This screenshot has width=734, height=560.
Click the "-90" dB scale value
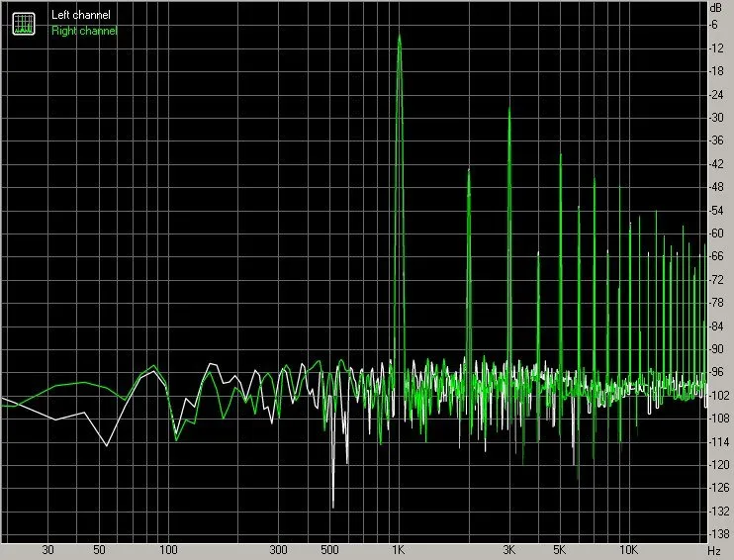point(716,349)
